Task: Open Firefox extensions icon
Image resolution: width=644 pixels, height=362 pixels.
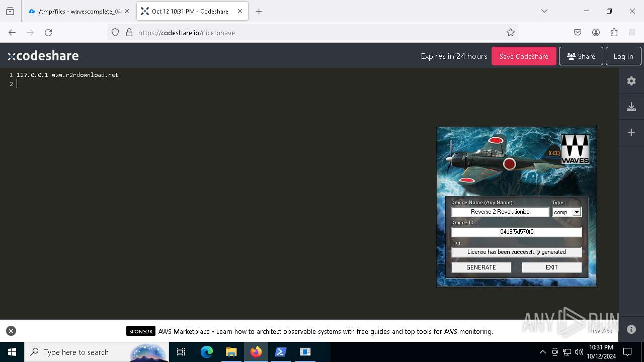Action: [x=614, y=33]
